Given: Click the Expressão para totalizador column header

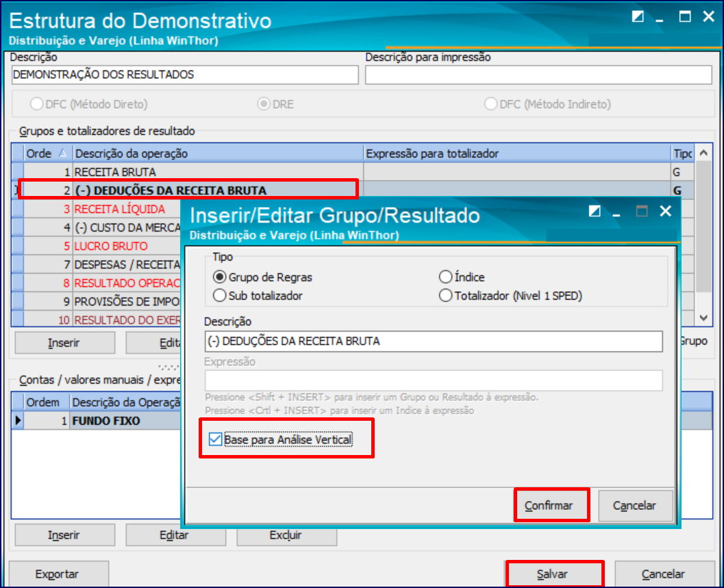Looking at the screenshot, I should (517, 154).
